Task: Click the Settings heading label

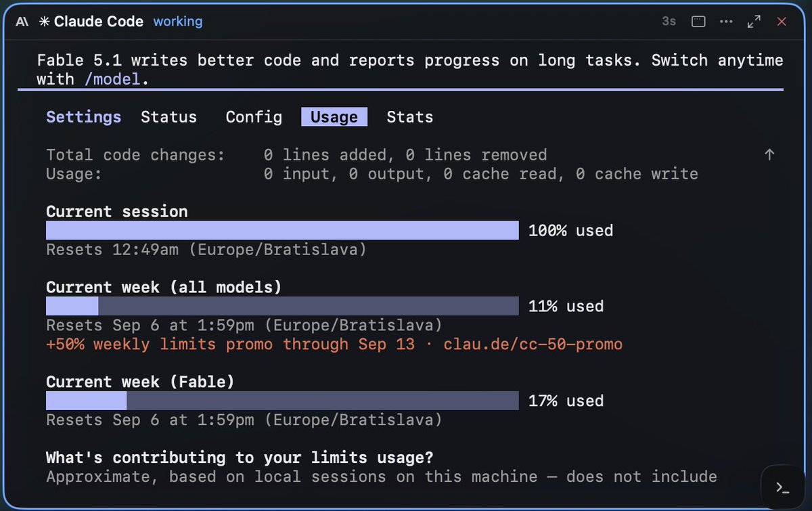Action: [x=84, y=117]
